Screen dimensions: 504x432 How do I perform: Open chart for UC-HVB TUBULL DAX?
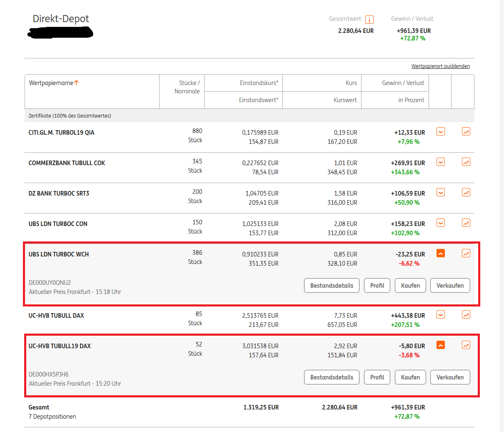coord(466,315)
